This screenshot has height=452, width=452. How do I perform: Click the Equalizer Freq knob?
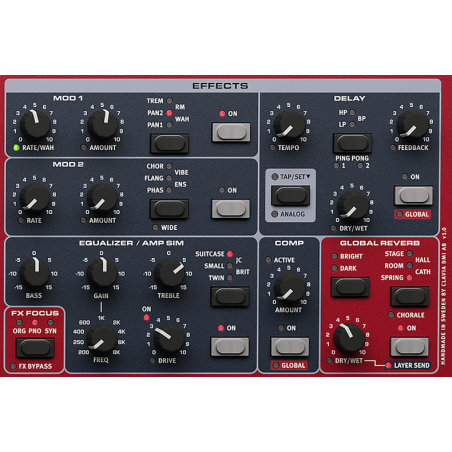click(x=101, y=338)
